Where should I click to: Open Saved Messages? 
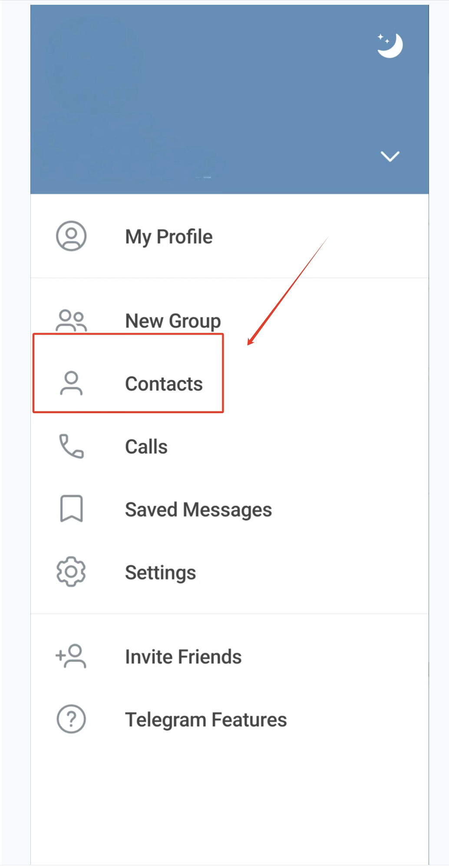[x=198, y=510]
